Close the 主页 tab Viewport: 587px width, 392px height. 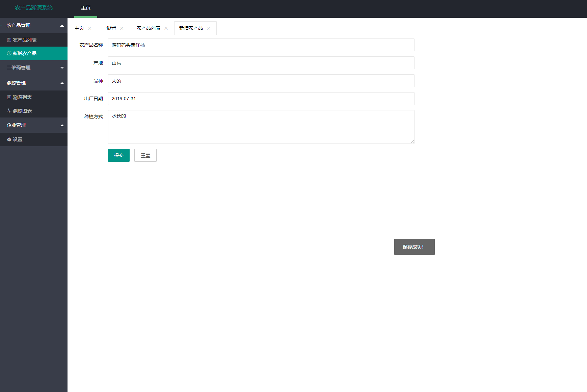click(90, 28)
